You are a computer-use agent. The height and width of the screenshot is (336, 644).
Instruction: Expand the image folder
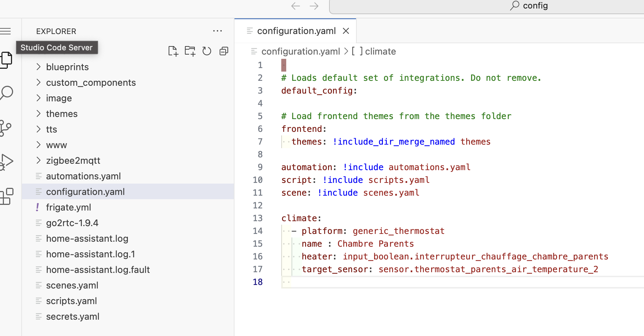(x=128, y=98)
